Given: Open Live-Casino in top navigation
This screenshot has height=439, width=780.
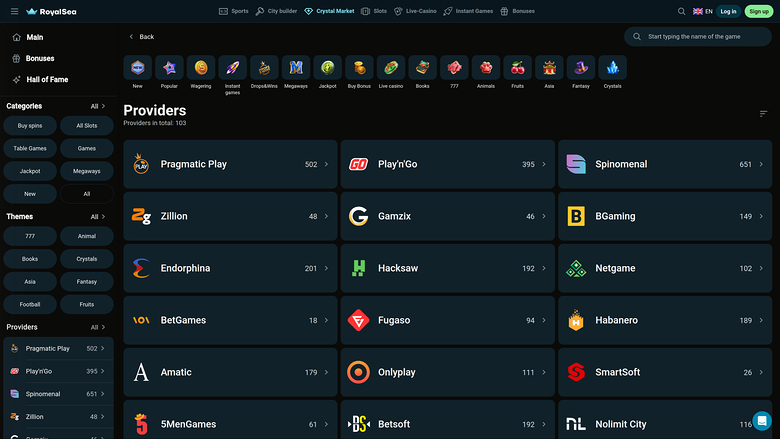Looking at the screenshot, I should point(414,11).
